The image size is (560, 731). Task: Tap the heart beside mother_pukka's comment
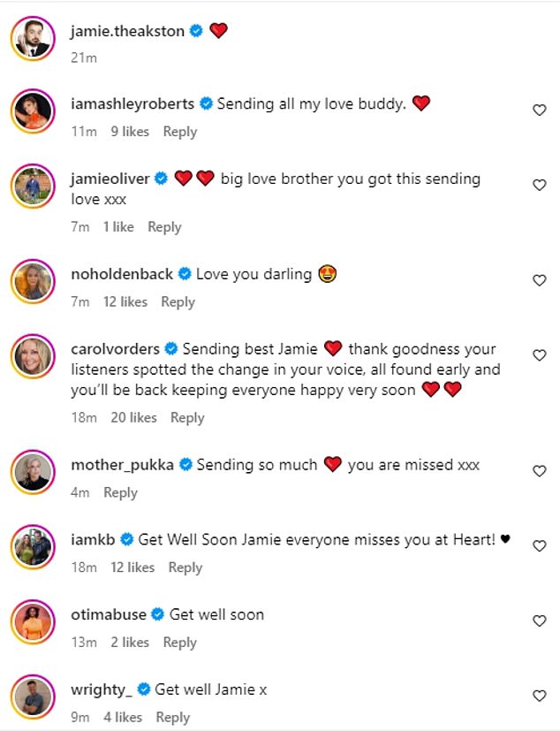pyautogui.click(x=539, y=471)
